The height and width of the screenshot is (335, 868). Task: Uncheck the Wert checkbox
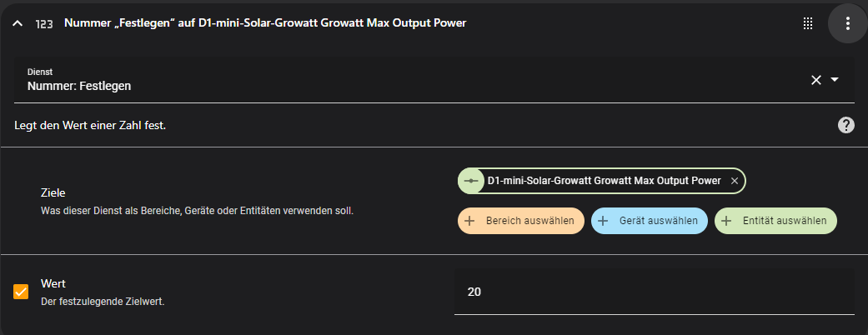[21, 292]
